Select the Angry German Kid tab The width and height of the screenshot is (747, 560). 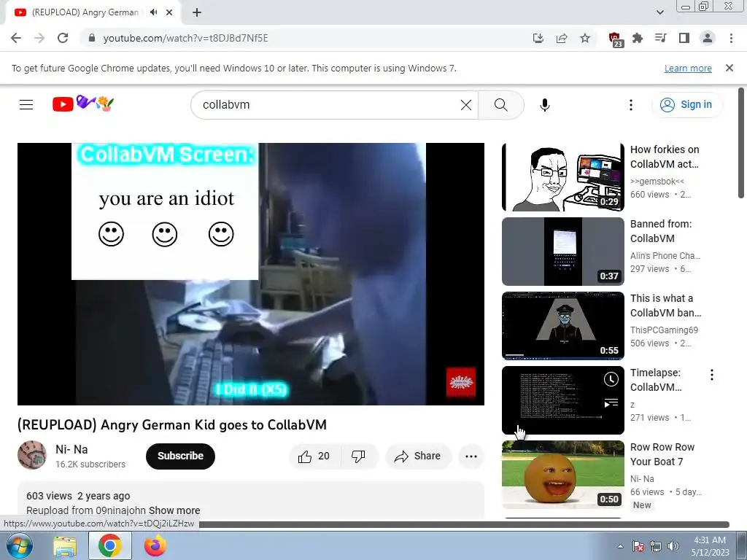pos(86,12)
